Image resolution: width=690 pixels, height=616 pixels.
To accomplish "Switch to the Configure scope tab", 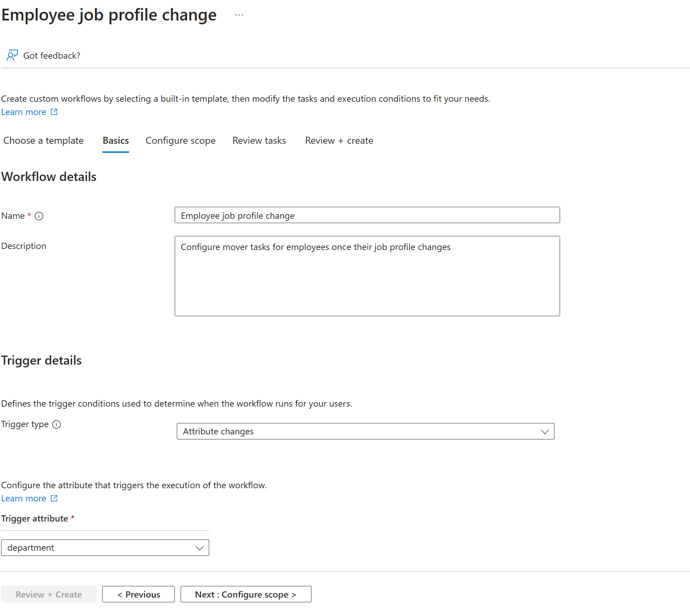I will point(181,140).
